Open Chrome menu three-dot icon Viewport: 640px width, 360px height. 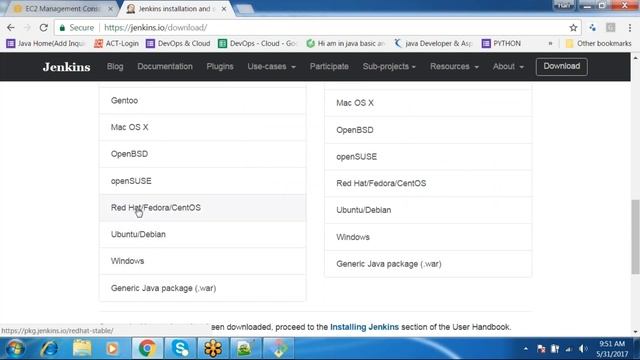point(629,28)
